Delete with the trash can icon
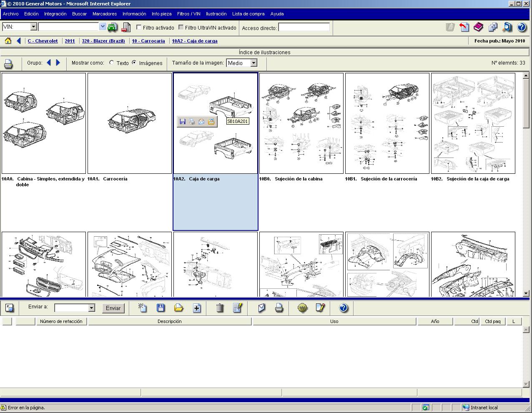The height and width of the screenshot is (413, 532). [x=220, y=308]
